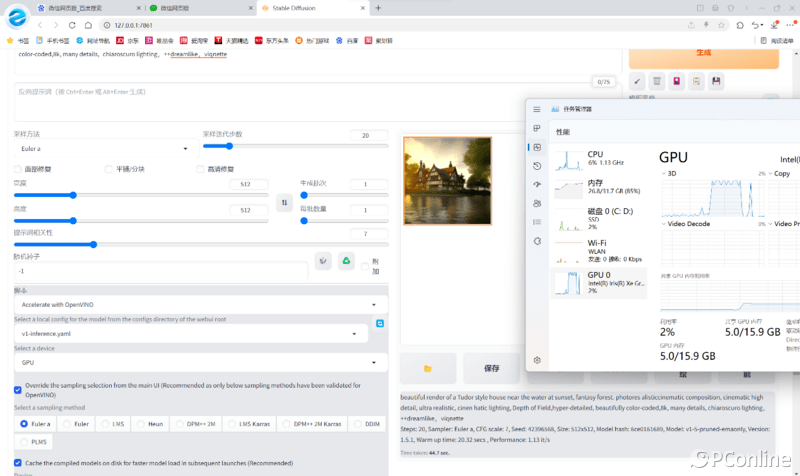This screenshot has height=476, width=800.
Task: Click the blue refresh config icon
Action: click(x=380, y=323)
